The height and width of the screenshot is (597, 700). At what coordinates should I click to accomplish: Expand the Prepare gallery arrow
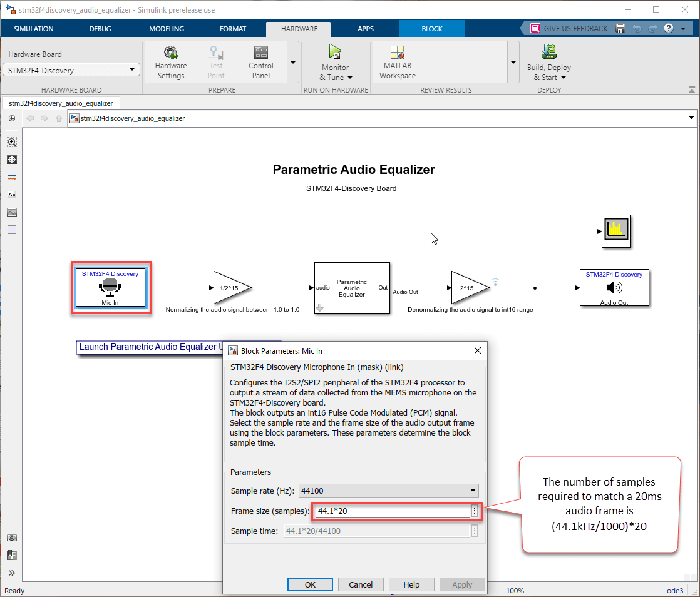(x=293, y=63)
